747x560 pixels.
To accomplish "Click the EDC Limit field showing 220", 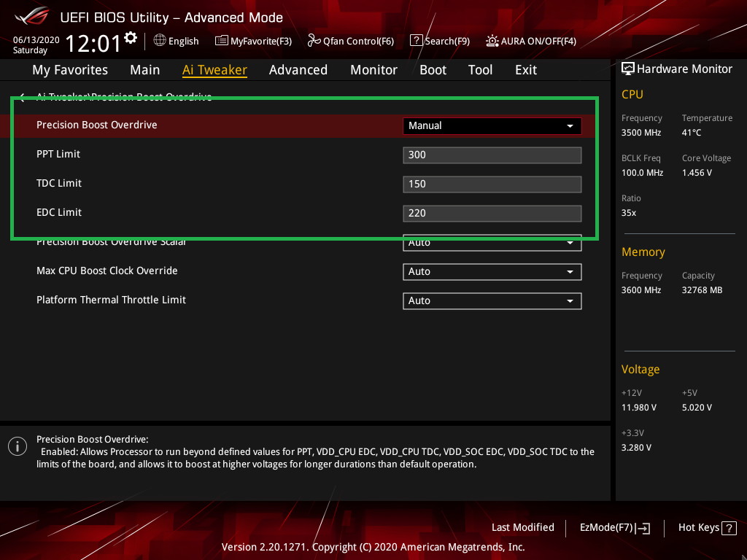I will (x=492, y=214).
